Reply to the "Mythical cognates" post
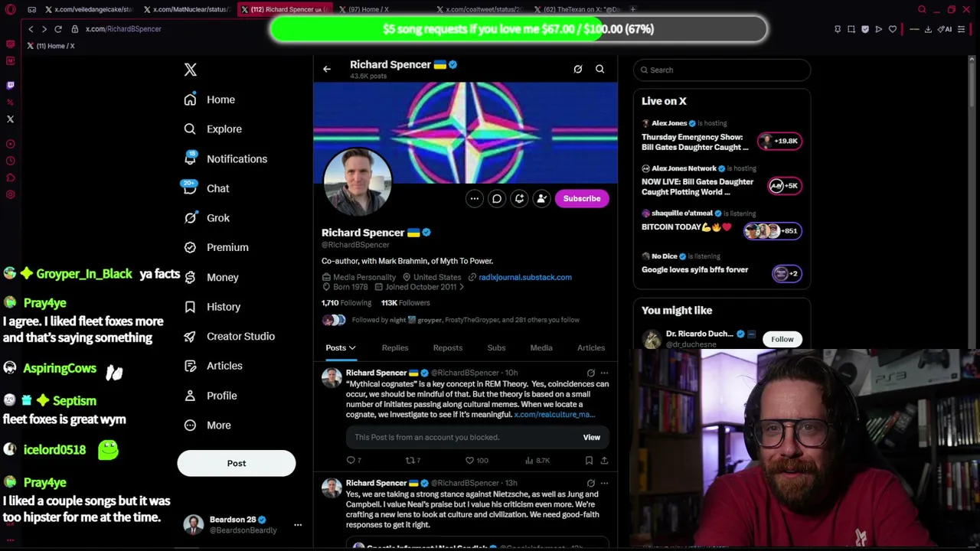The height and width of the screenshot is (551, 980). (x=351, y=460)
